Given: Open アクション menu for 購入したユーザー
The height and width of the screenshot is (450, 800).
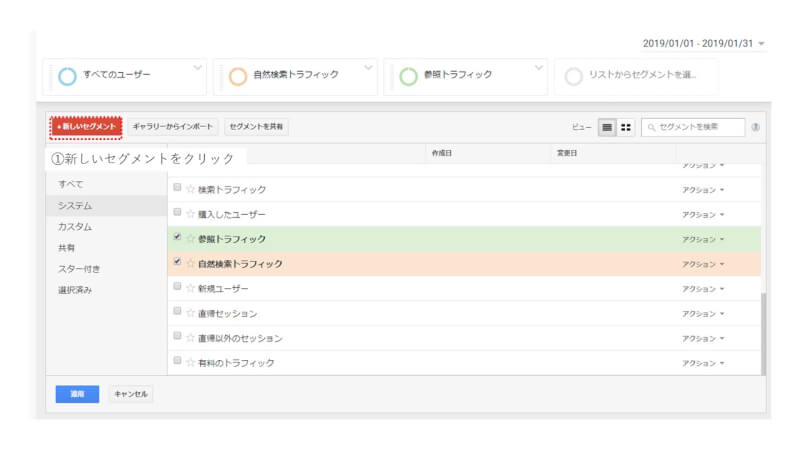Looking at the screenshot, I should coord(703,215).
